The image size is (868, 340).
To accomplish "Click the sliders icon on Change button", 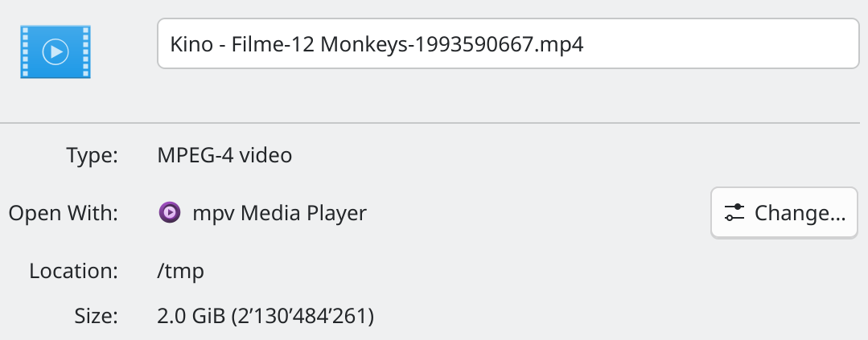I will point(734,213).
